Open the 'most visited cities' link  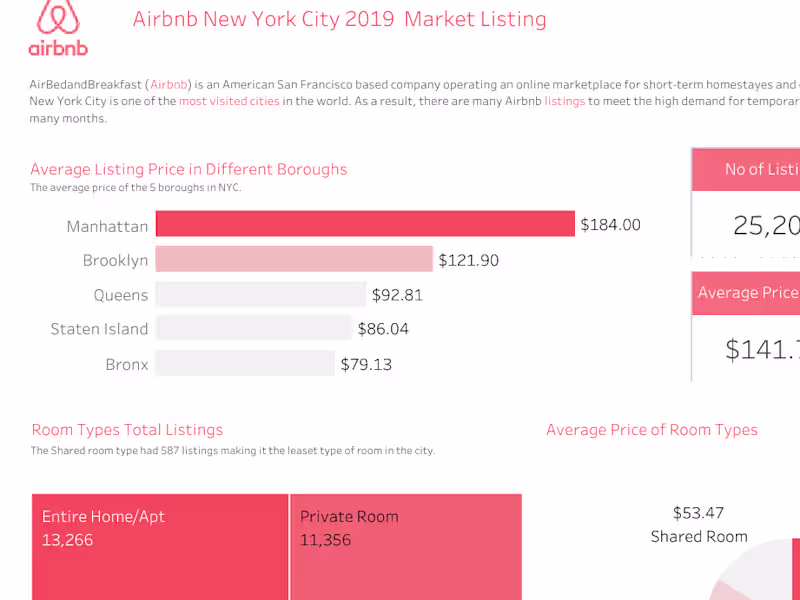click(229, 102)
